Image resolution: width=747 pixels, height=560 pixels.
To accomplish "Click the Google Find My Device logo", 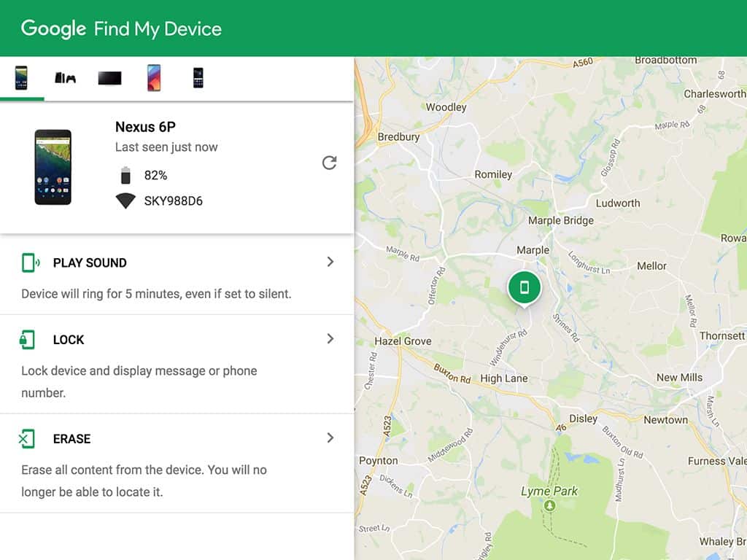I will point(121,29).
